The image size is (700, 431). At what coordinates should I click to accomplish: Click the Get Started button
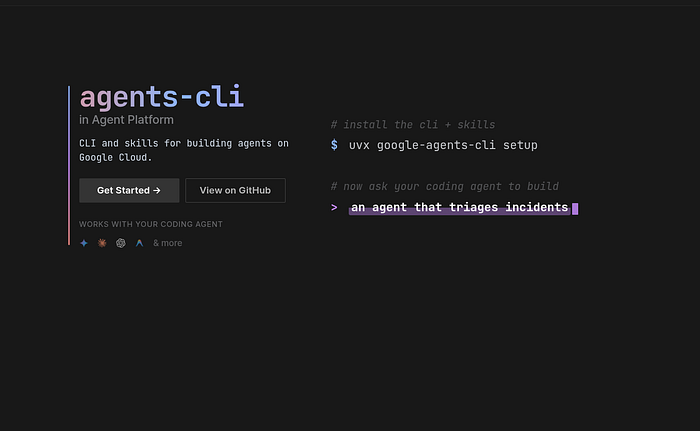[129, 190]
